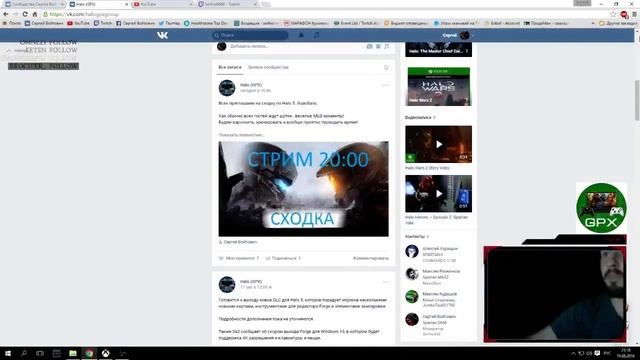Show hidden system tray icons
This screenshot has width=640, height=360.
point(573,353)
